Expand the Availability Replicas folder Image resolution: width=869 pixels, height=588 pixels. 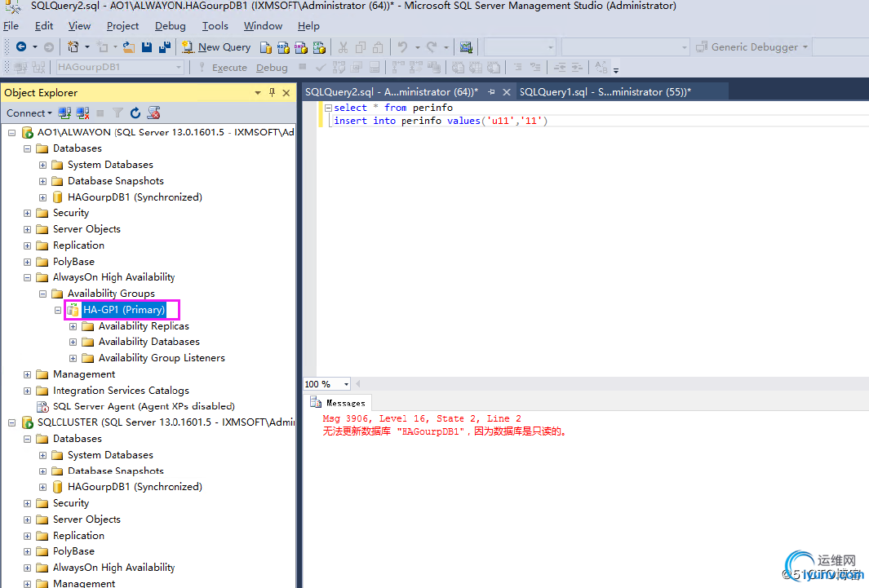[73, 327]
